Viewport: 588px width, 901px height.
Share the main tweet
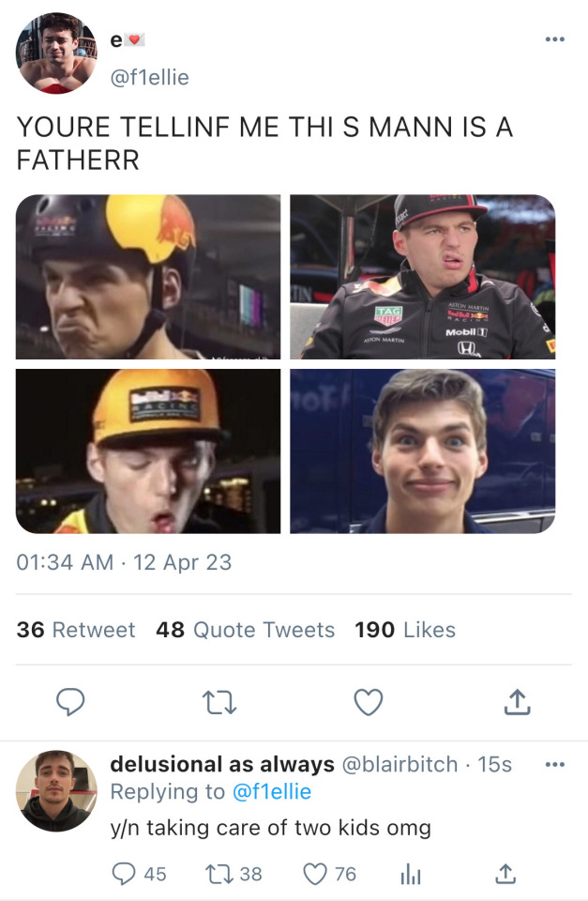click(517, 701)
